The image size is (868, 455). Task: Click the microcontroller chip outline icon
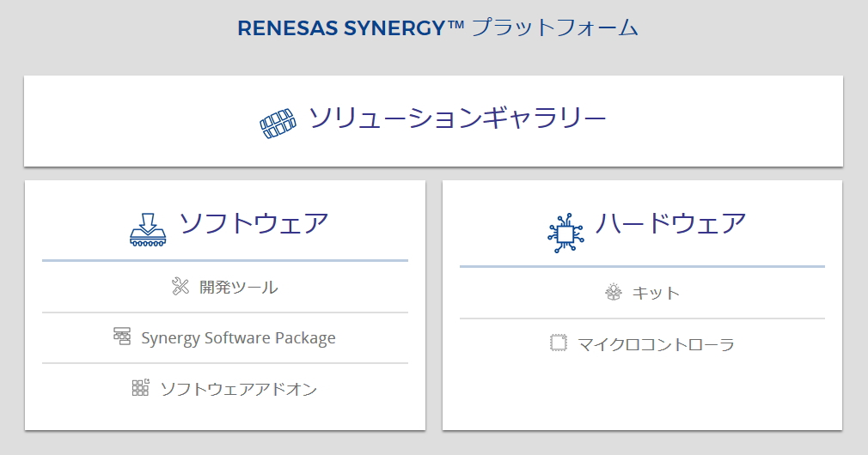(559, 343)
